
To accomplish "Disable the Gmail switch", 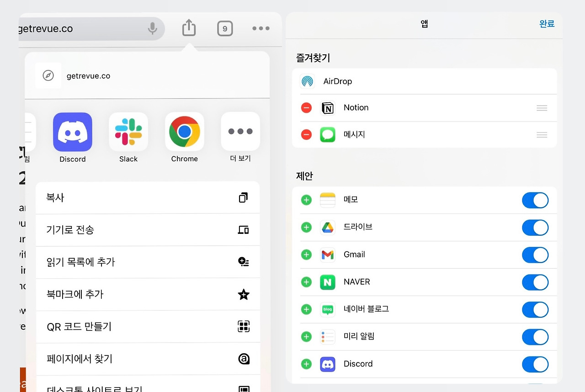I will pos(535,255).
